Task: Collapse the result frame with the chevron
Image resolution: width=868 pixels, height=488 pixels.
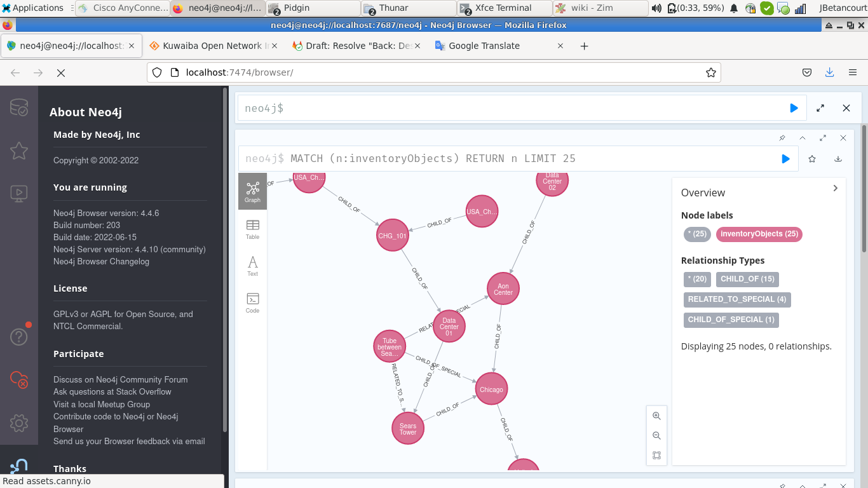Action: (803, 138)
